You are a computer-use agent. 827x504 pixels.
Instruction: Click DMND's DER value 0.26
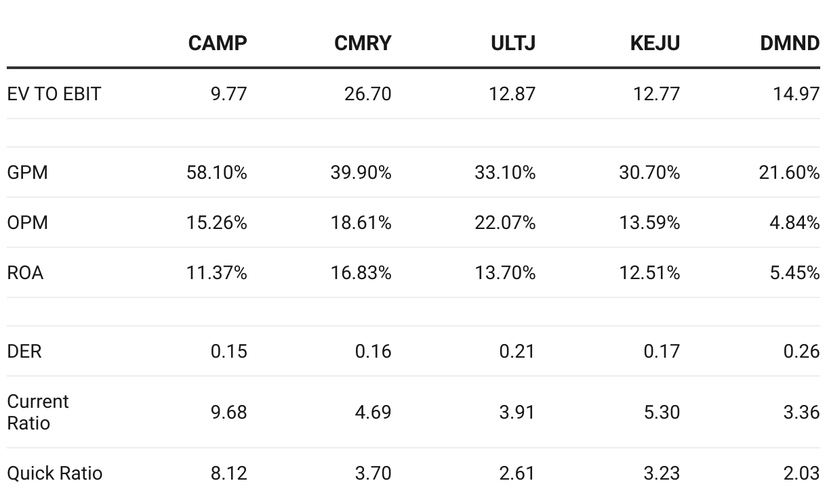coord(801,352)
